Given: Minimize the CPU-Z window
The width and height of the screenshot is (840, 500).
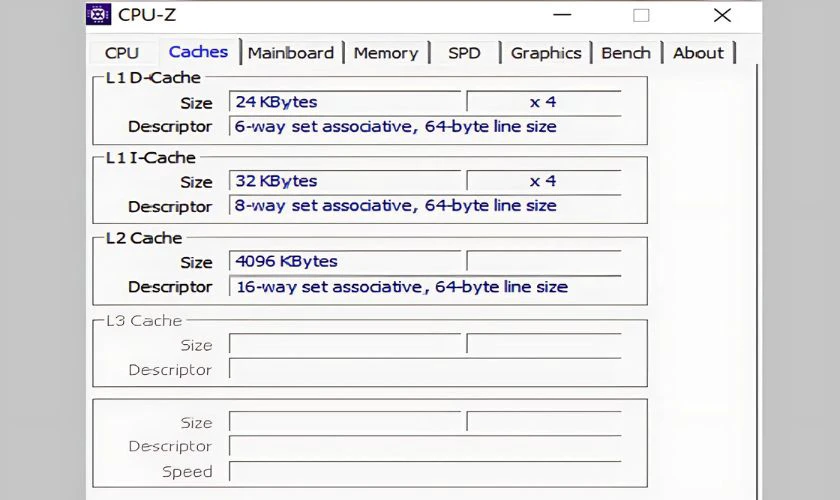Looking at the screenshot, I should tap(562, 15).
